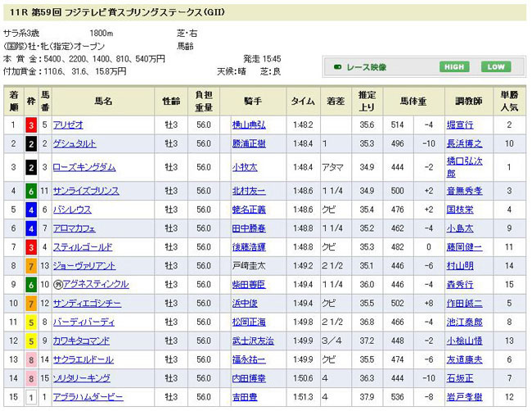Open horse アリゼオ profile link
Image resolution: width=532 pixels, height=411 pixels.
click(x=67, y=124)
